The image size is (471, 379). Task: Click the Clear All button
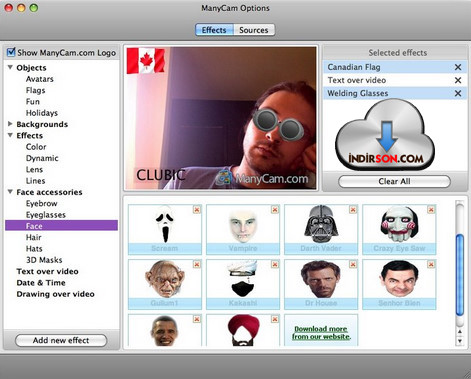coord(394,182)
